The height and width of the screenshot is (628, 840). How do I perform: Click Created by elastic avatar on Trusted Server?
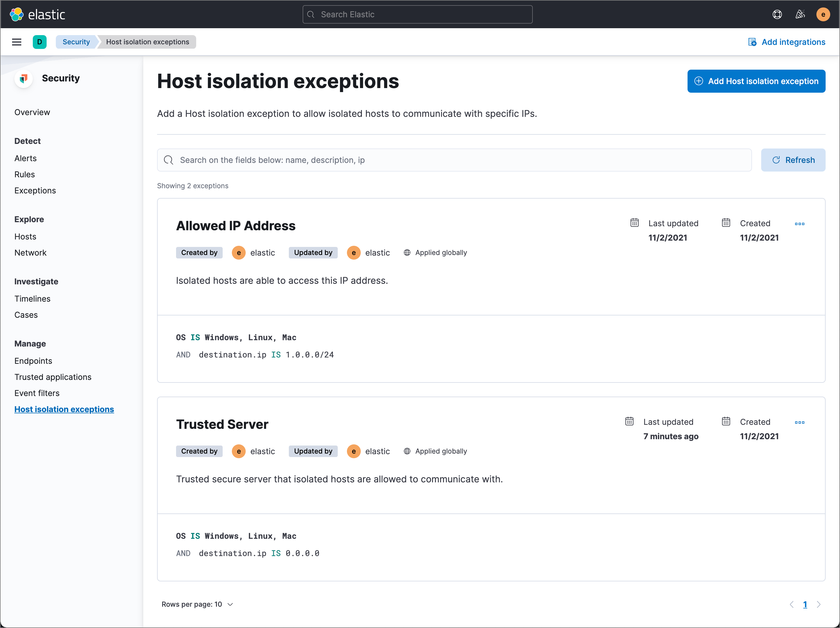pyautogui.click(x=238, y=451)
